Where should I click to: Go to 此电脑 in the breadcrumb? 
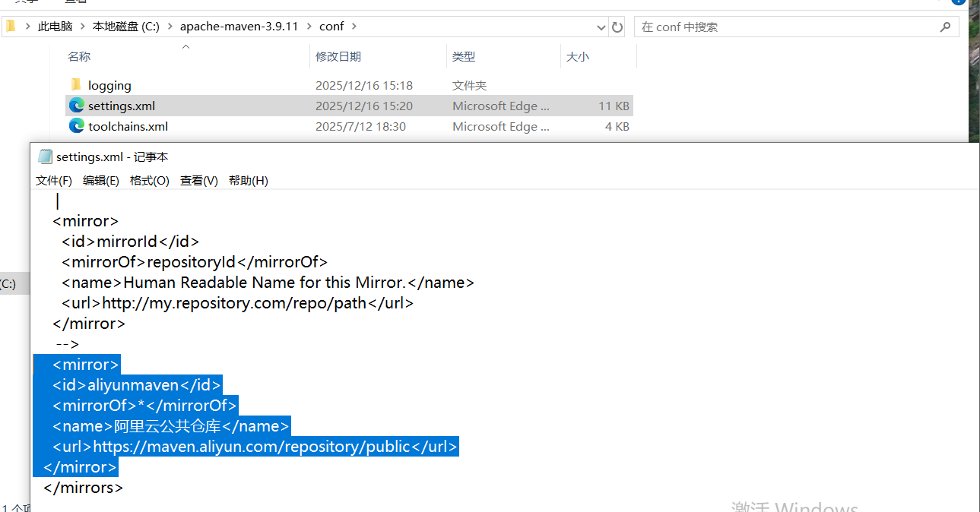(56, 27)
